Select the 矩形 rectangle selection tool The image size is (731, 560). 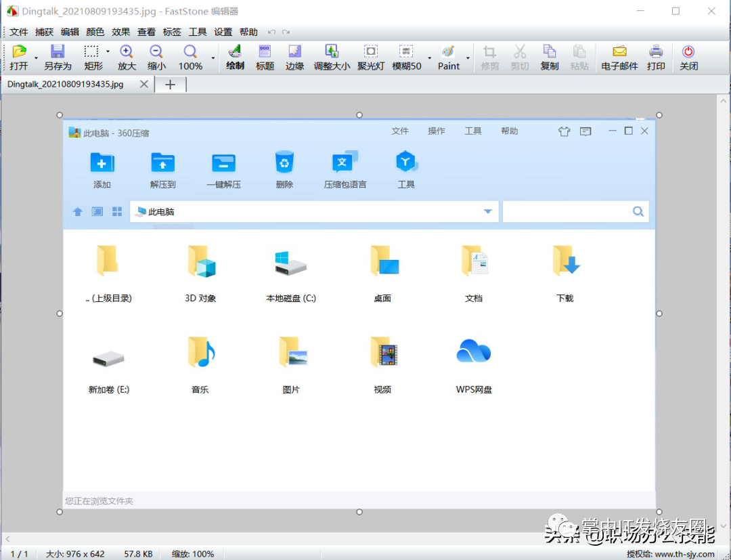pos(93,58)
